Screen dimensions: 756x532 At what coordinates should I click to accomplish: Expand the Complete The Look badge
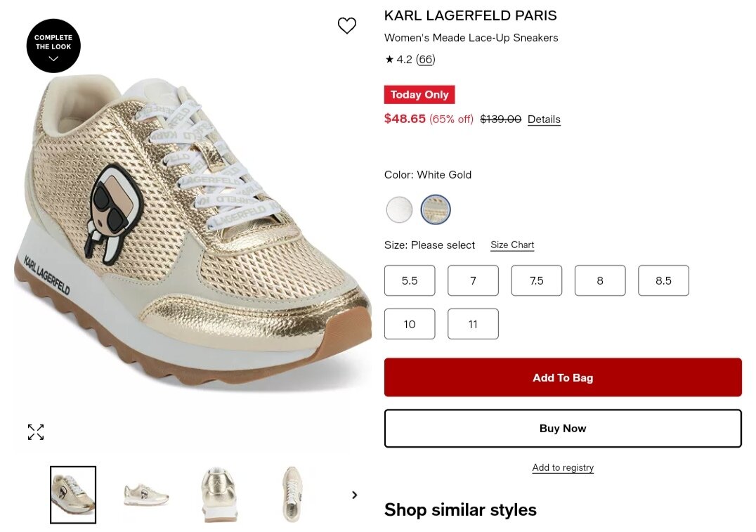coord(53,46)
